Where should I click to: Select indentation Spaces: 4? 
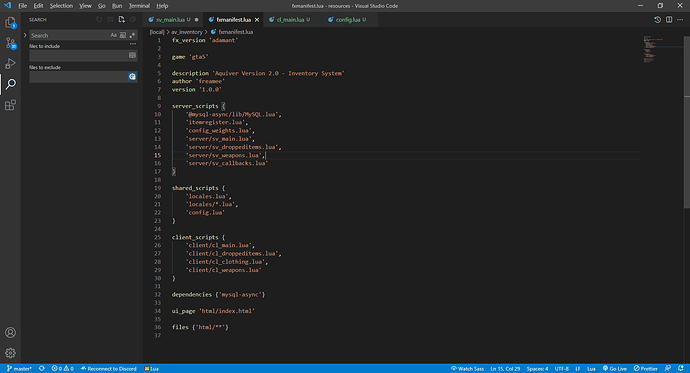[x=537, y=369]
